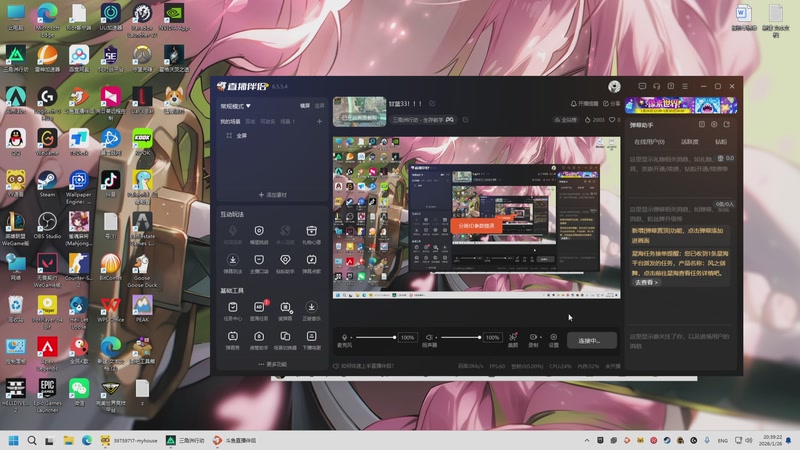
Task: Open the message icon in title bar
Action: 642,86
